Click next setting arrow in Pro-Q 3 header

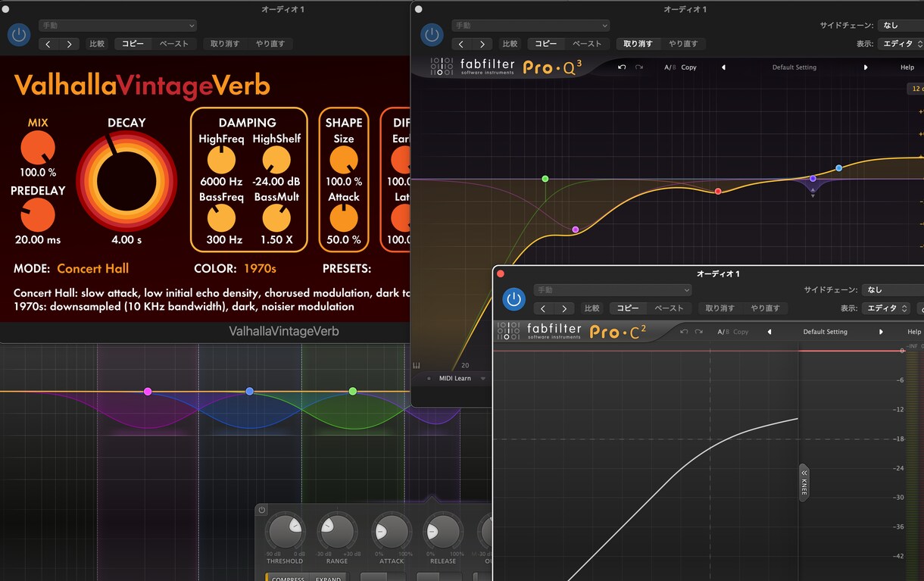(x=482, y=44)
